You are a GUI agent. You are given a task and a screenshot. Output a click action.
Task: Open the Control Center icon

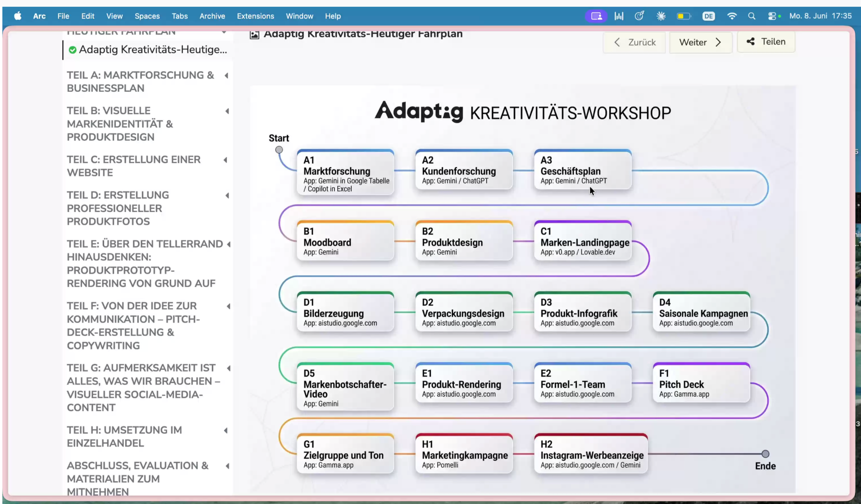(x=772, y=16)
